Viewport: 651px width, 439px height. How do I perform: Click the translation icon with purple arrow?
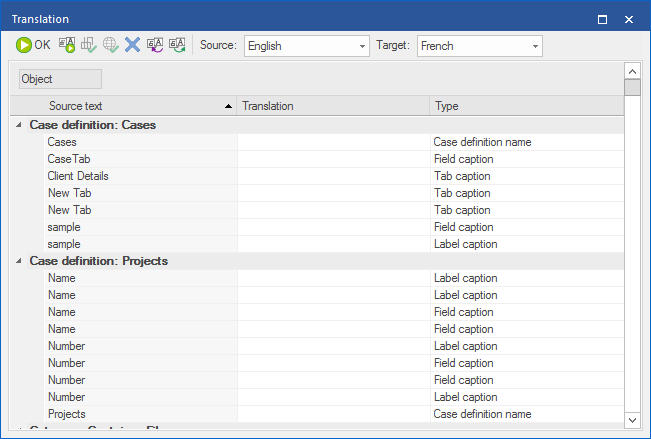(x=155, y=45)
